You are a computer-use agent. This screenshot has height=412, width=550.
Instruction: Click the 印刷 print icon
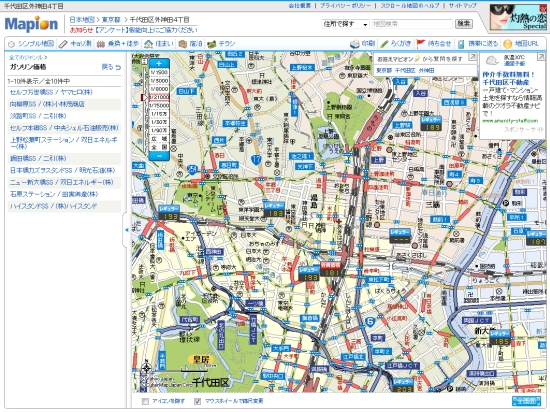coord(362,44)
